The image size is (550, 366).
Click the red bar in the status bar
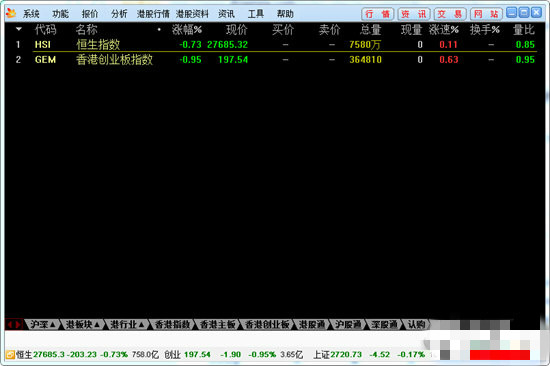coord(500,355)
